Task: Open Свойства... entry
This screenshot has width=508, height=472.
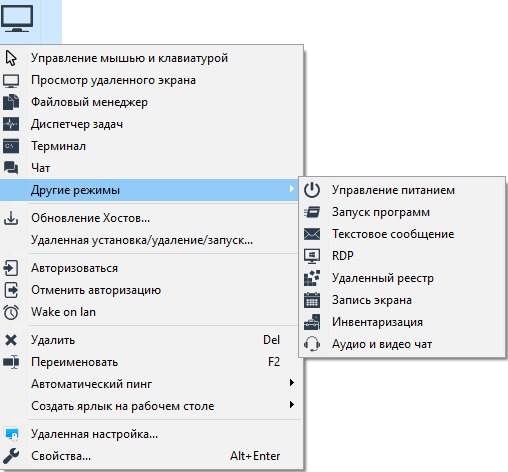Action: pos(152,456)
